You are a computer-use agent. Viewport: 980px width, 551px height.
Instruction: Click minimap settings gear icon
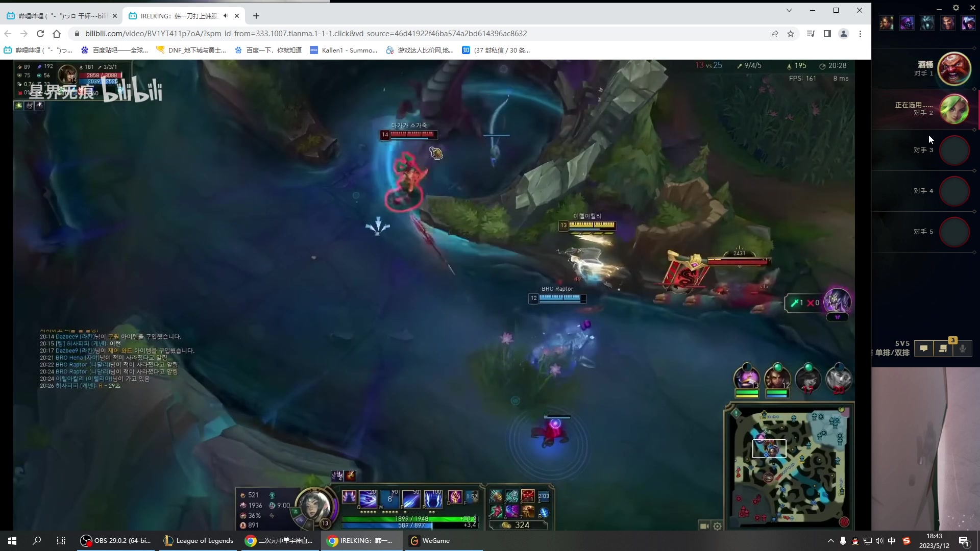click(x=718, y=526)
